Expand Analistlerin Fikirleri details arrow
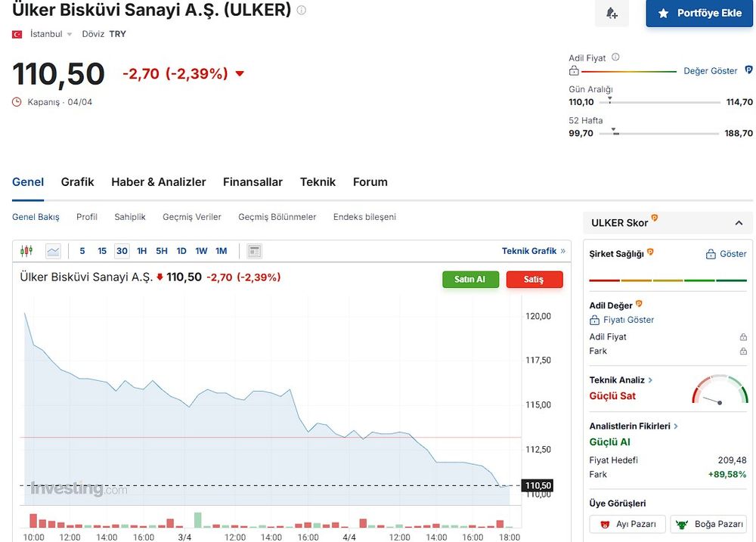The width and height of the screenshot is (756, 542). tap(675, 426)
